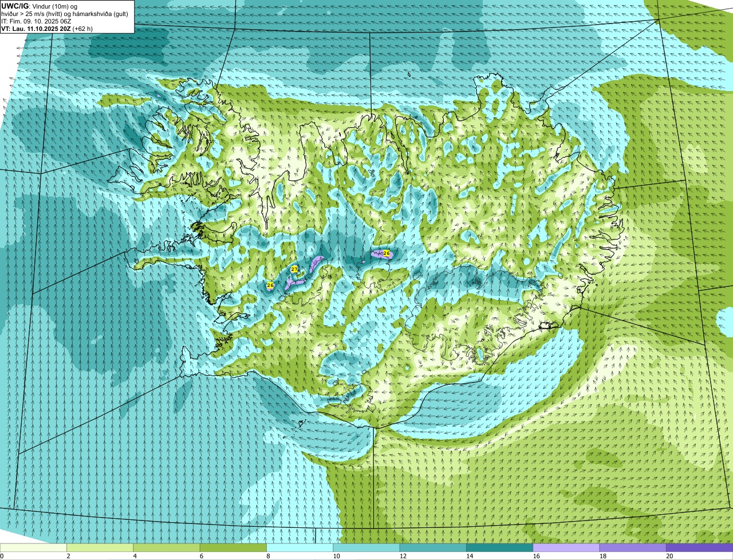The image size is (733, 560).
Task: Click the legend scale number '6'
Action: (x=202, y=556)
